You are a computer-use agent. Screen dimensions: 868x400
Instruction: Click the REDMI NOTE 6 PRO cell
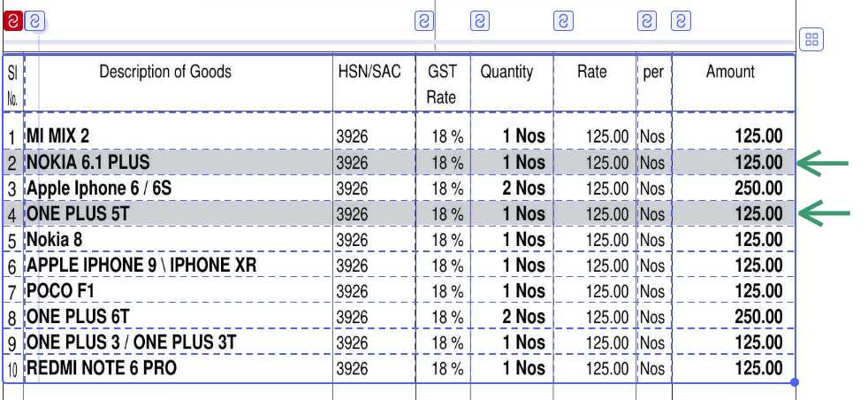(179, 368)
